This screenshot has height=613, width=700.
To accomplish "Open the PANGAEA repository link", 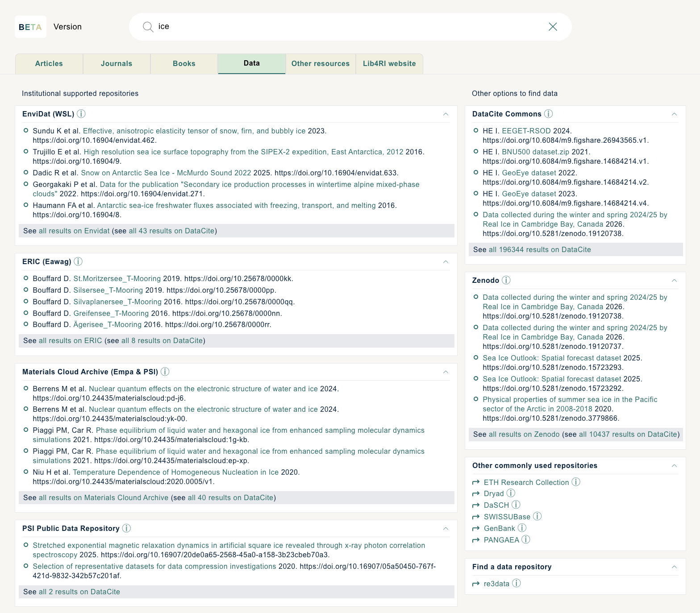I will pos(501,540).
